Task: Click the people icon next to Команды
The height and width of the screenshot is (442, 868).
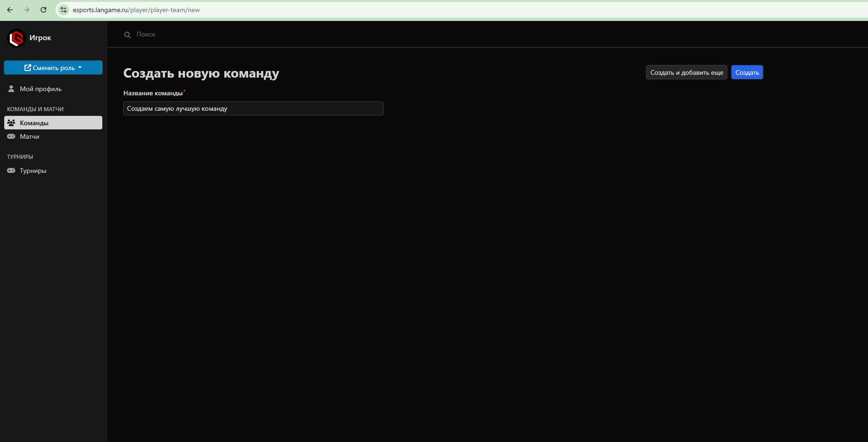Action: point(11,123)
